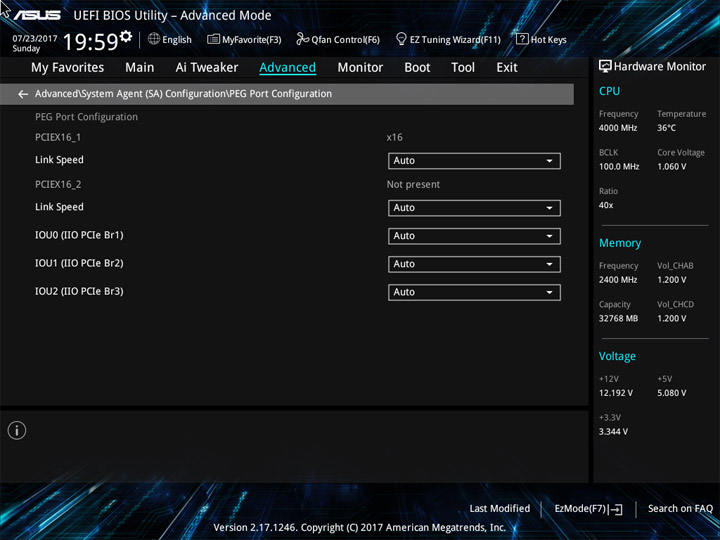Click the globe language icon
720x540 pixels.
(154, 39)
